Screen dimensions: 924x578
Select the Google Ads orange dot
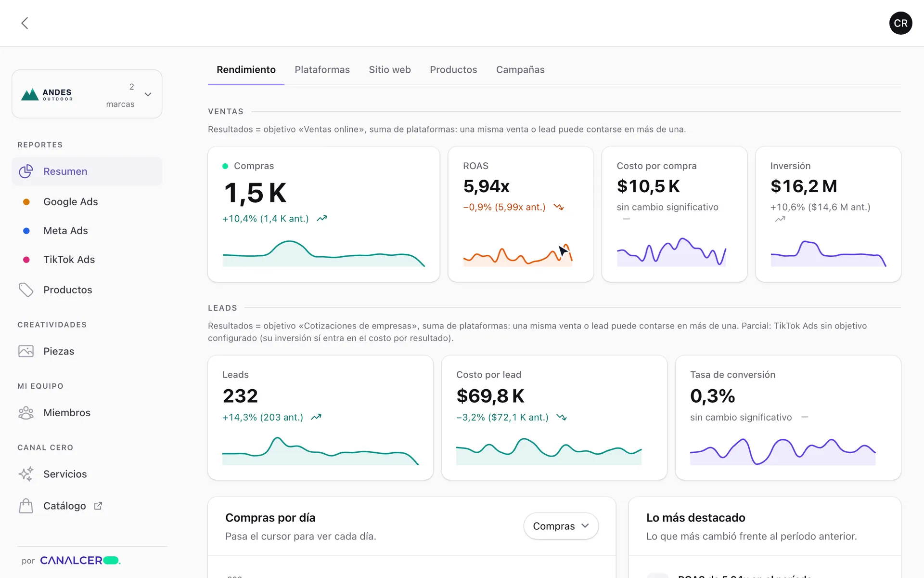(x=26, y=202)
